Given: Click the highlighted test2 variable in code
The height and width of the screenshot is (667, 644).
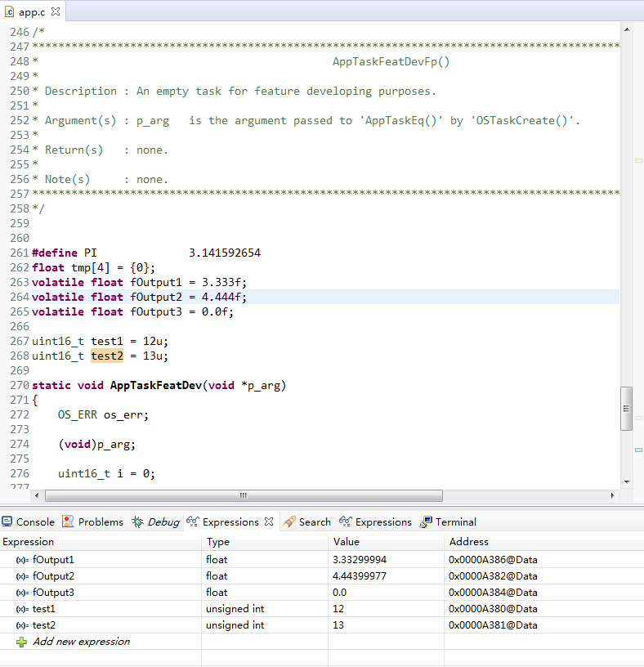Looking at the screenshot, I should click(106, 356).
